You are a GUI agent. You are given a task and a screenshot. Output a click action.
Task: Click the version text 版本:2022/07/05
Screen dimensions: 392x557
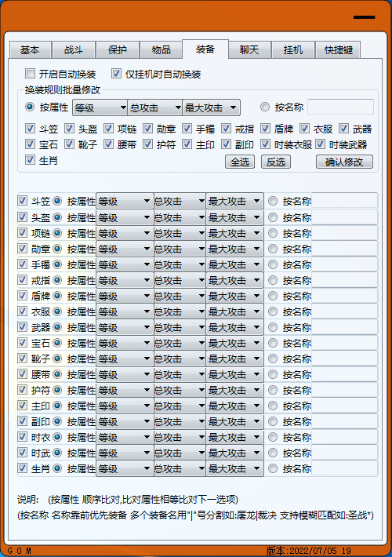tap(302, 551)
